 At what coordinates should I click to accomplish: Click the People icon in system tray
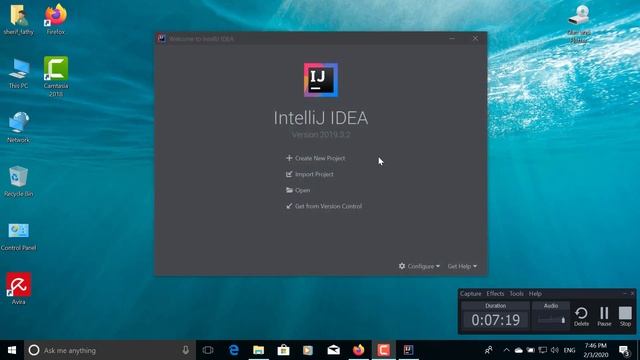[x=488, y=350]
